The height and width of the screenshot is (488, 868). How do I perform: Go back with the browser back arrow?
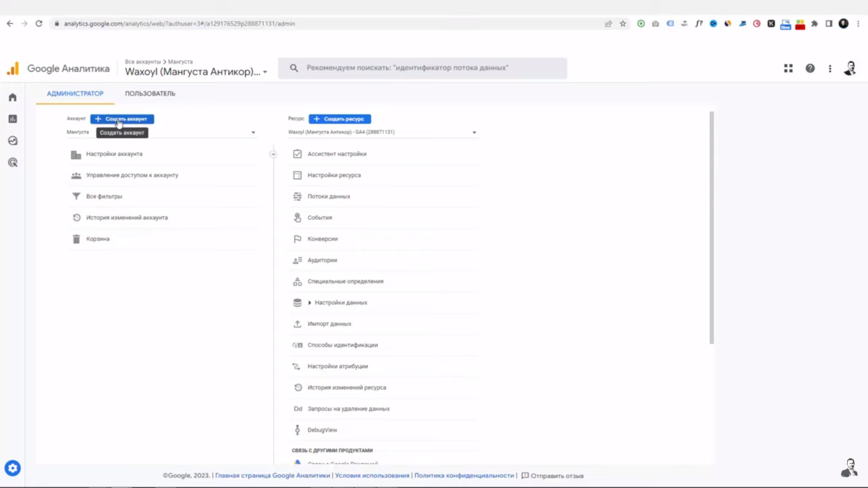click(x=10, y=24)
